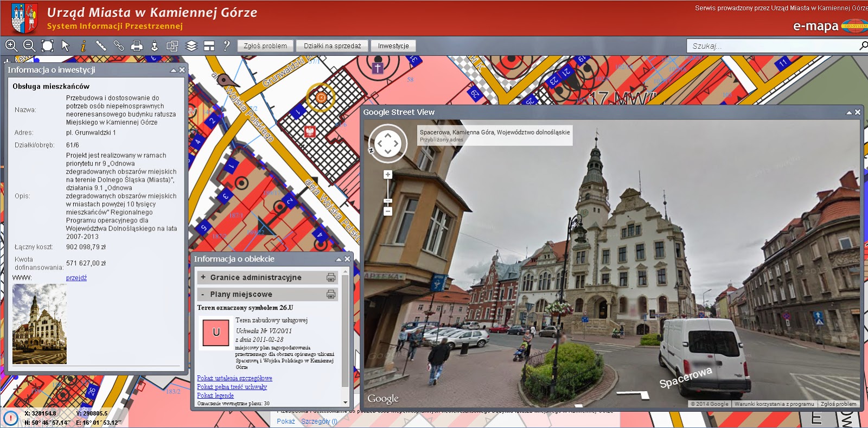Click the '61/6' parcel number value
The height and width of the screenshot is (428, 868).
click(73, 145)
